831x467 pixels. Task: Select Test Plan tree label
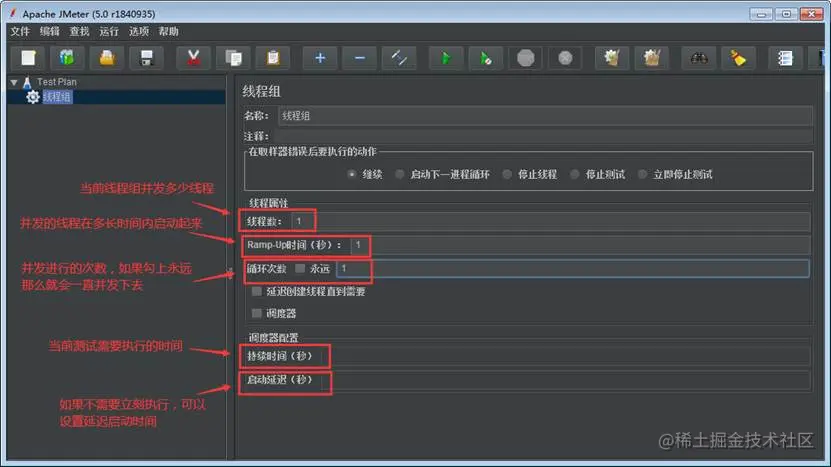click(x=57, y=82)
